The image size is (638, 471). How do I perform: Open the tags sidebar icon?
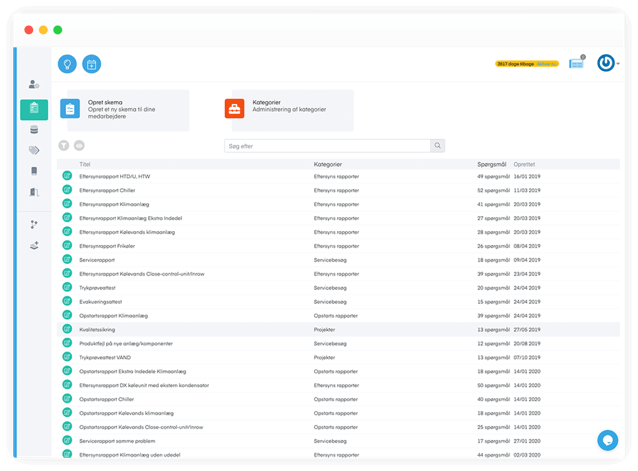point(34,150)
